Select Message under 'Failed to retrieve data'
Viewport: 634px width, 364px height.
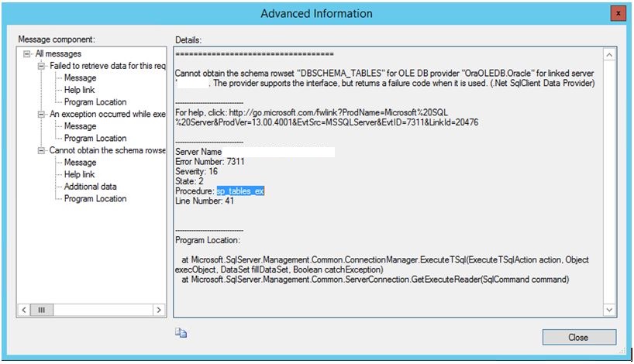[x=80, y=78]
